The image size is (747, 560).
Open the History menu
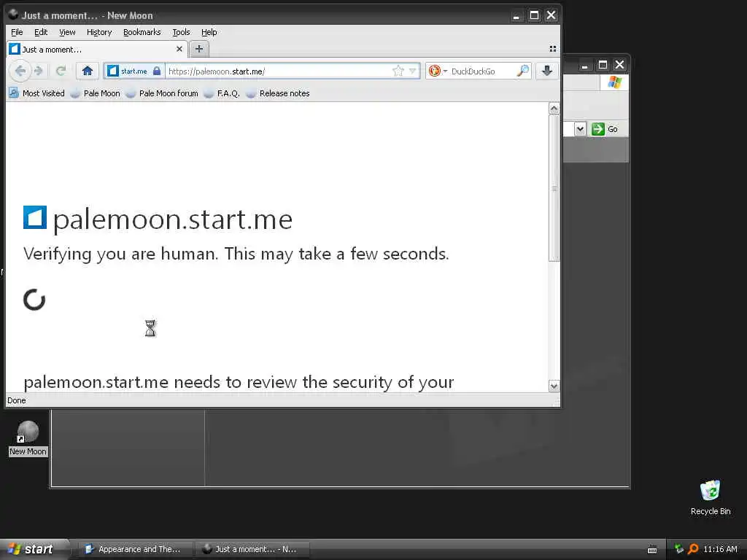99,32
